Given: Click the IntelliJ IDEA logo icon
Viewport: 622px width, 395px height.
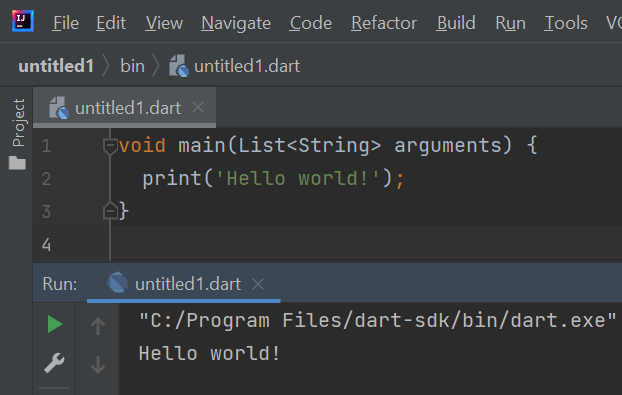Looking at the screenshot, I should coord(23,21).
